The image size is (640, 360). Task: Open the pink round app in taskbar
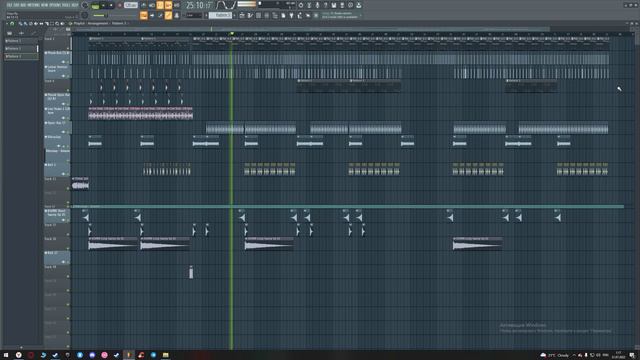coord(104,355)
